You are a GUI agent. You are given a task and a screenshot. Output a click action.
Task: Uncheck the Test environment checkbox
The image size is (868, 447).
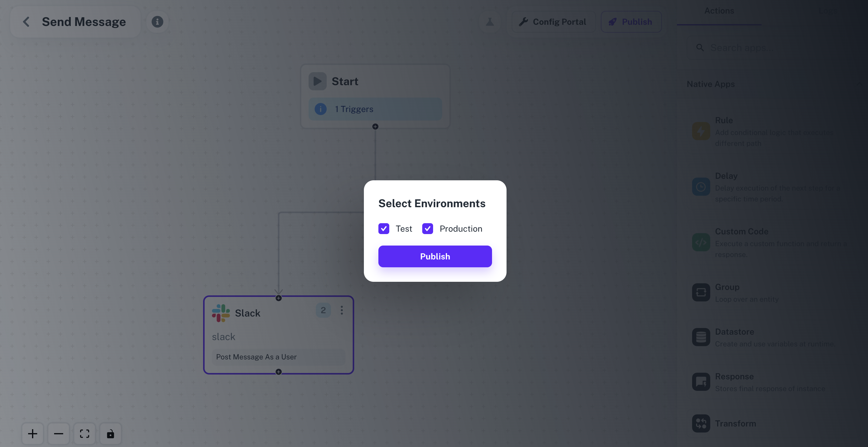[384, 228]
